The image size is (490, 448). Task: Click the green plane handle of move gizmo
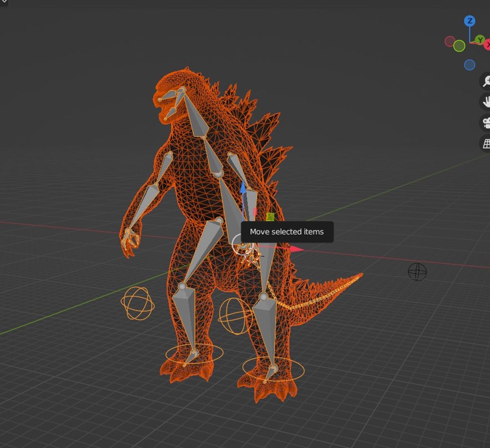270,216
